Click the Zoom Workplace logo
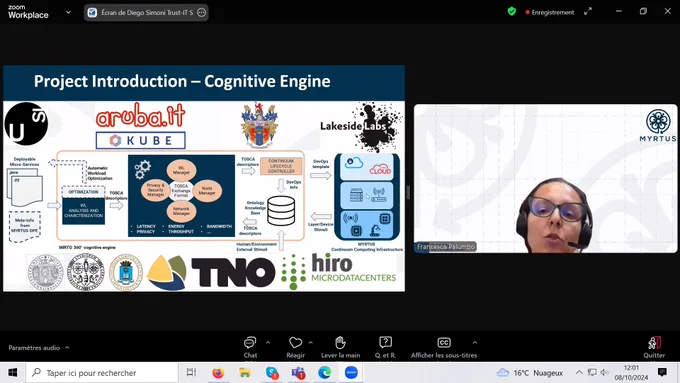680x383 pixels. tap(28, 12)
